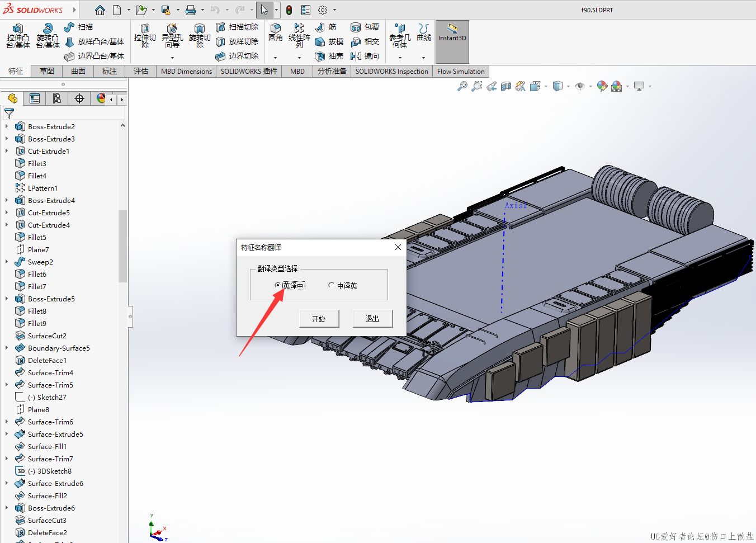Open the MBD Dimensions tab

click(x=186, y=71)
